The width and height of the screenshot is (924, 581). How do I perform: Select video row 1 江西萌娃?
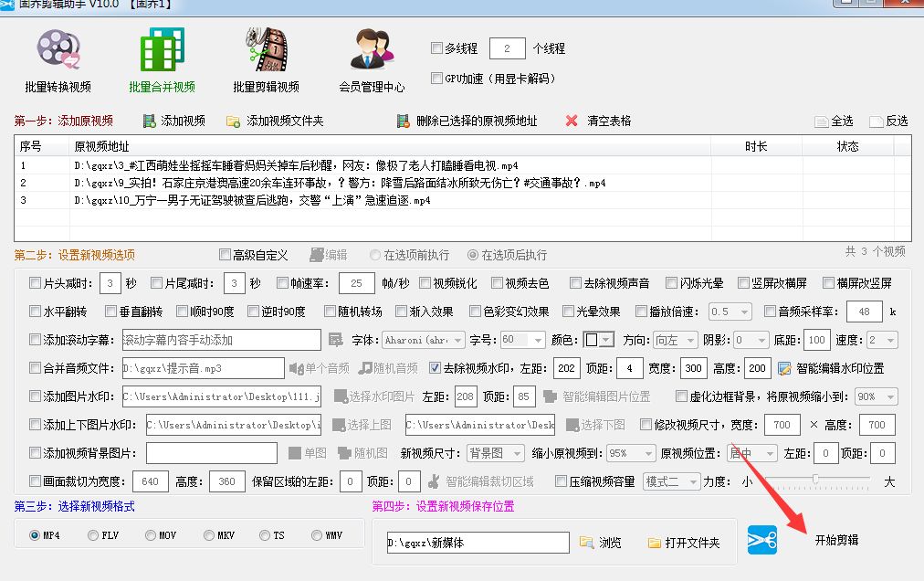(x=463, y=165)
